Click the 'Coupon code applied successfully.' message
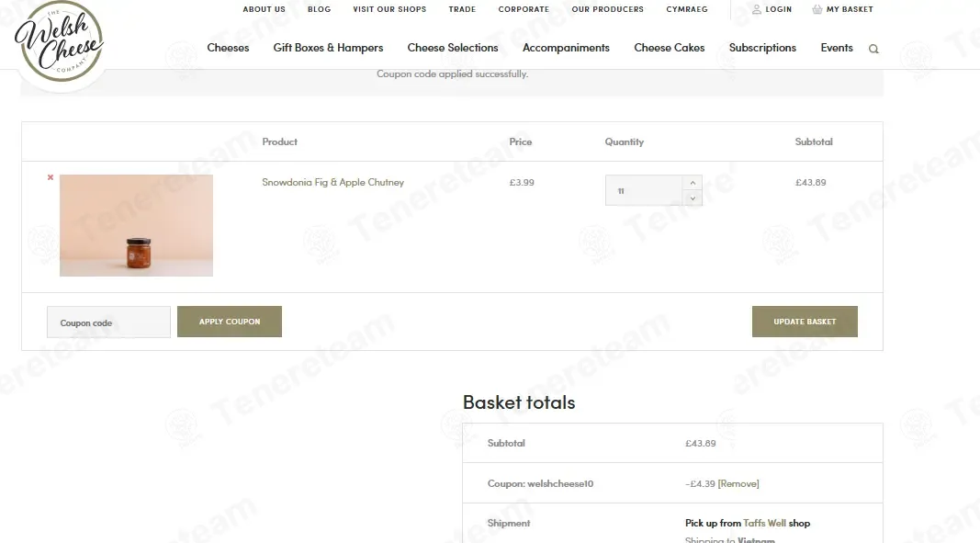This screenshot has height=543, width=980. click(x=453, y=74)
